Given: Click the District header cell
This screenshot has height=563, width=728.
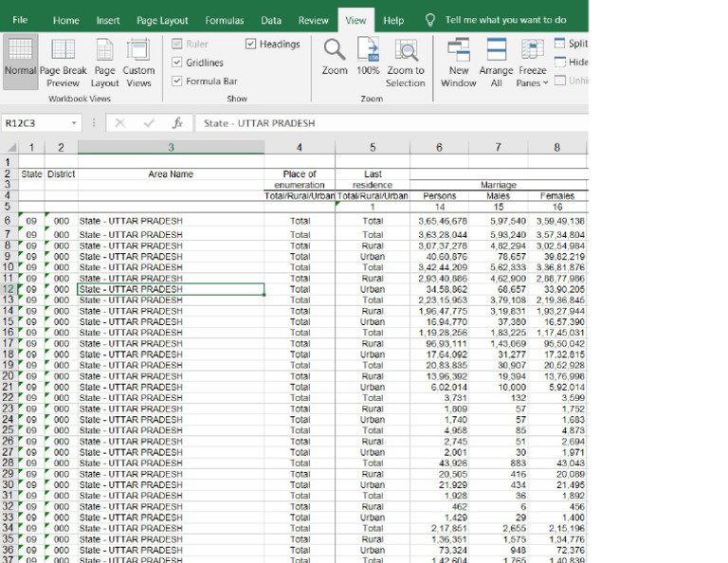Looking at the screenshot, I should [x=61, y=174].
